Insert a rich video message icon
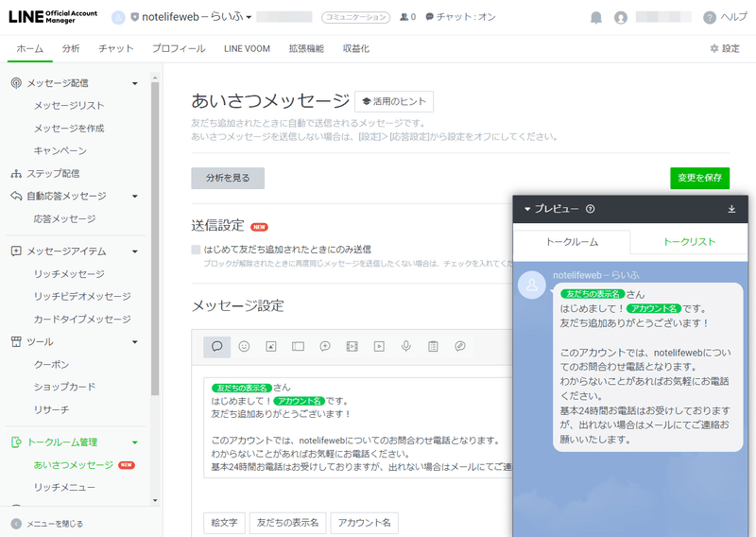The height and width of the screenshot is (537, 756). 352,346
